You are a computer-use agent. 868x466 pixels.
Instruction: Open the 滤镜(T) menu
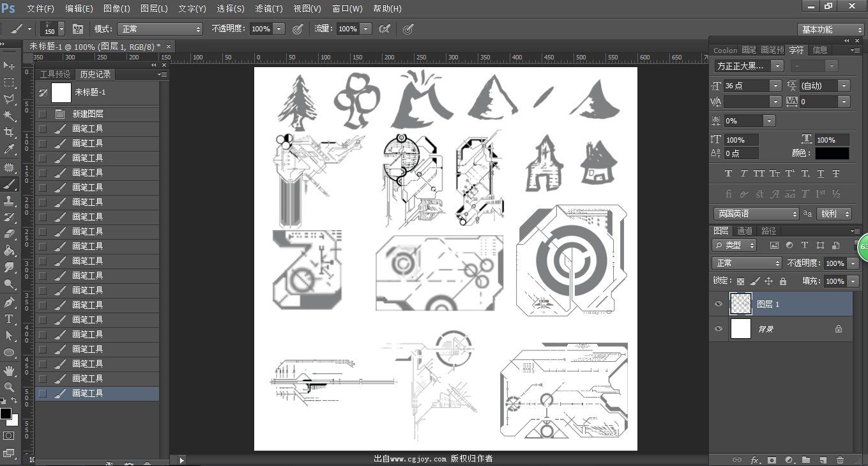269,9
